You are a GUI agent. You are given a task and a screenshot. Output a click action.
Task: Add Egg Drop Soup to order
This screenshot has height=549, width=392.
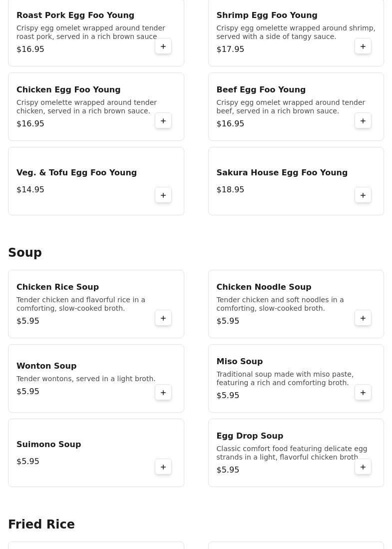click(363, 467)
